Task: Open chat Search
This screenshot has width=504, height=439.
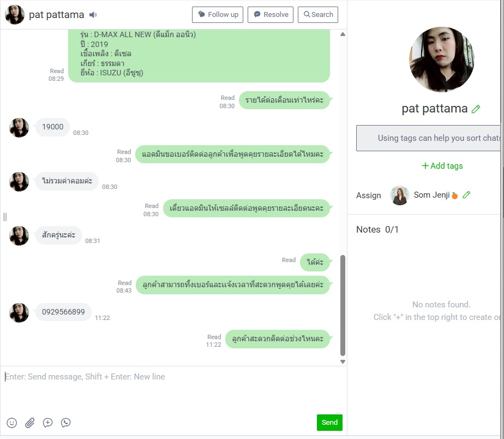Action: pos(318,15)
